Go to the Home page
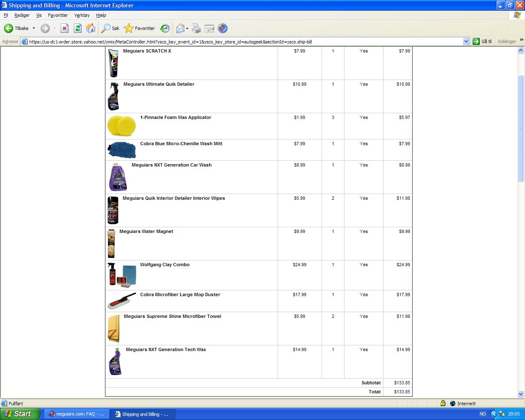The height and width of the screenshot is (420, 525). tap(91, 28)
